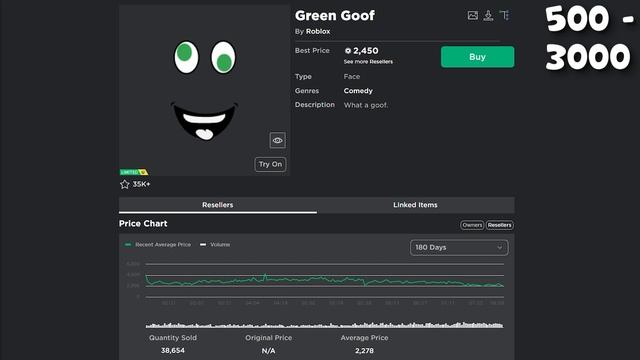Show the Owners view of the chart
This screenshot has width=640, height=360.
point(472,225)
